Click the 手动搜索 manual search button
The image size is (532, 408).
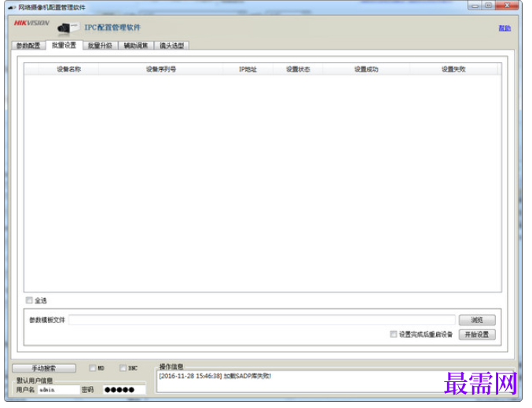click(x=44, y=368)
